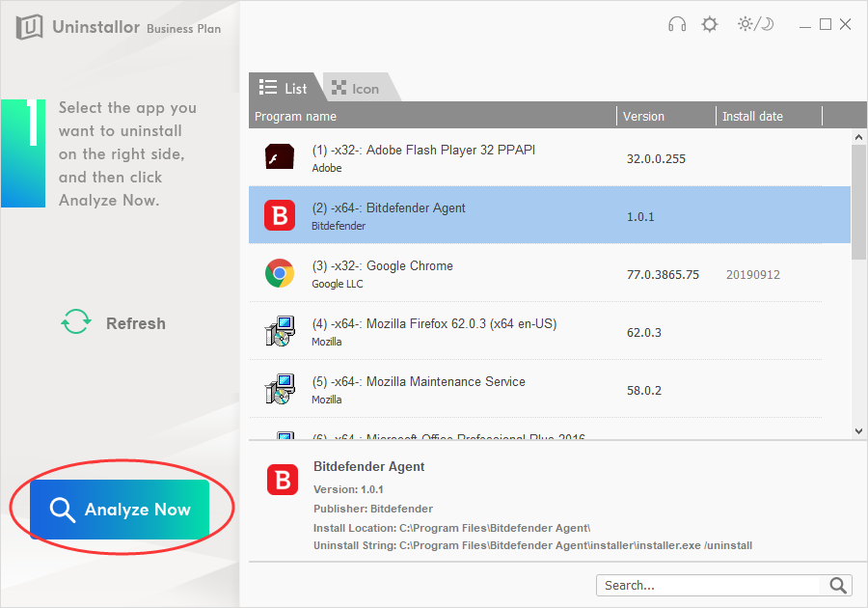Click version 77.0.3865.75 cell

[x=663, y=275]
